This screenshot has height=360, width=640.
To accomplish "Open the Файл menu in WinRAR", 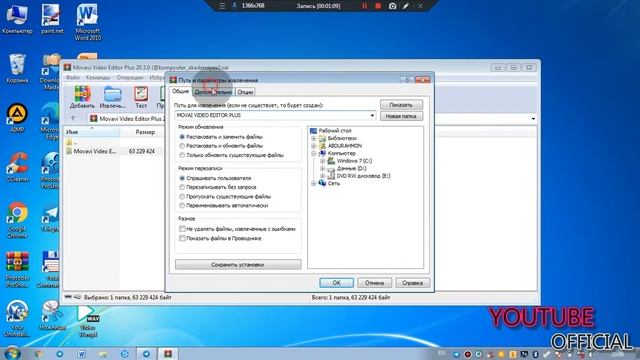I will [x=73, y=78].
